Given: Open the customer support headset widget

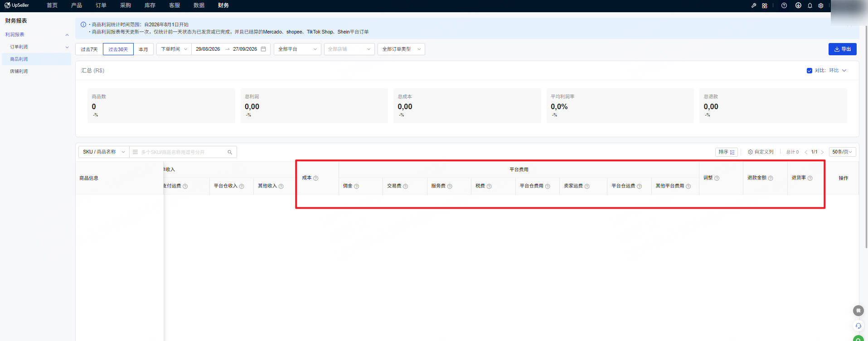Looking at the screenshot, I should (858, 326).
